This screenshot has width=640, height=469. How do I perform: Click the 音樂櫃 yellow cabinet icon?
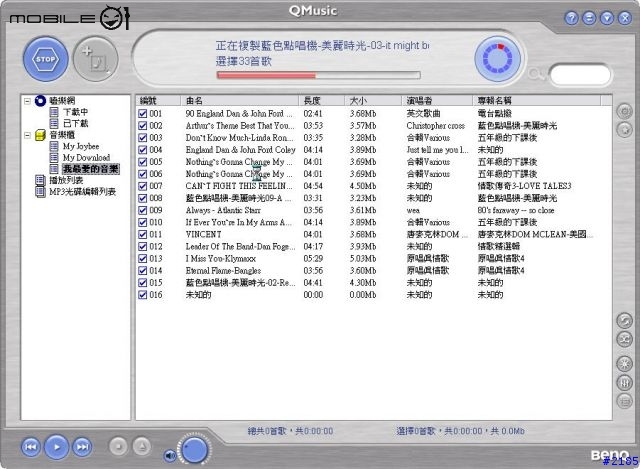(x=40, y=135)
